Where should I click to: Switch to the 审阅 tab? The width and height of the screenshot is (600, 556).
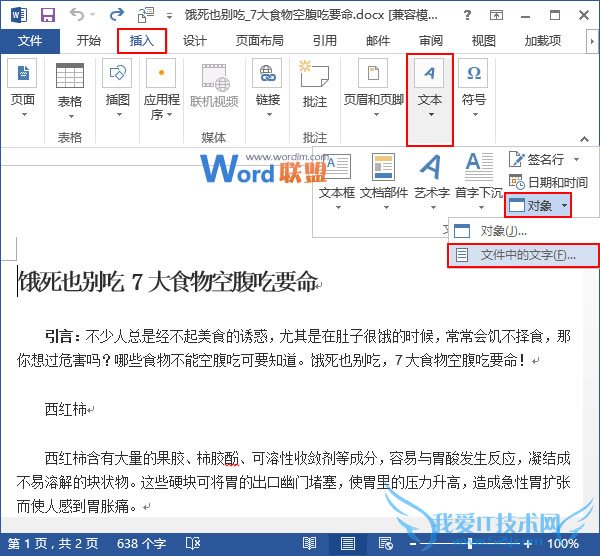[430, 41]
